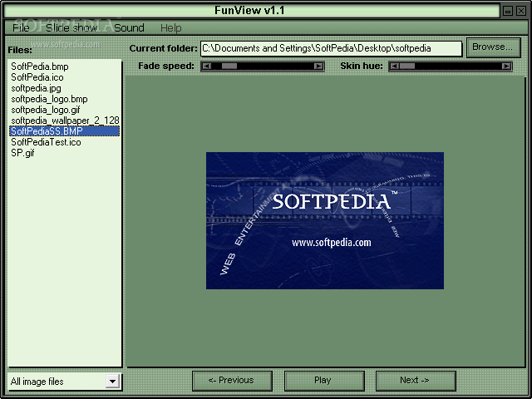Image resolution: width=532 pixels, height=399 pixels.
Task: Select SoftPediaTest.ico file
Action: tap(65, 142)
